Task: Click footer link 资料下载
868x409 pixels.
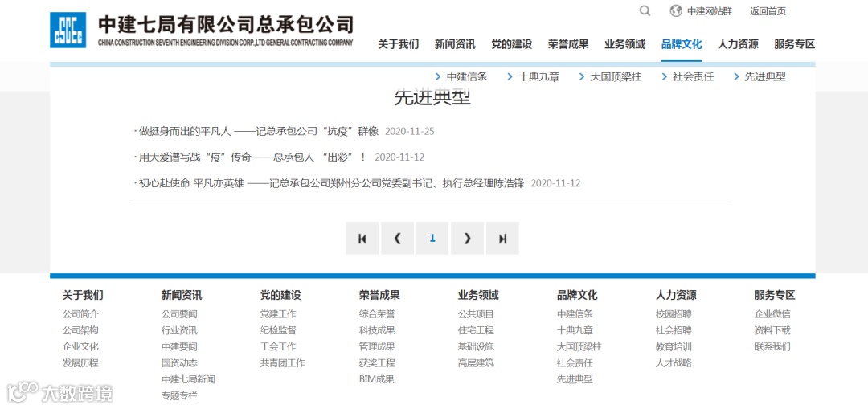Action: pyautogui.click(x=773, y=330)
